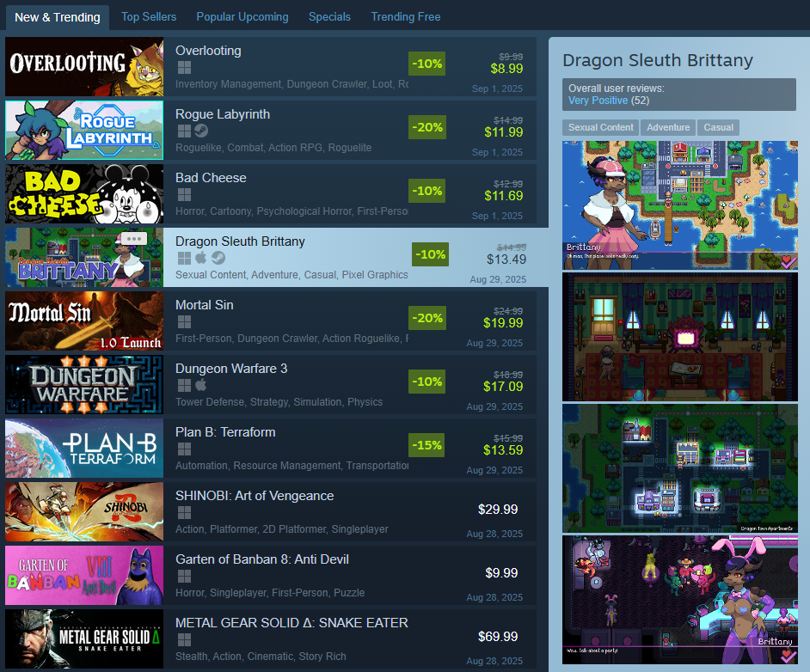Select the Specials tab

coord(329,17)
